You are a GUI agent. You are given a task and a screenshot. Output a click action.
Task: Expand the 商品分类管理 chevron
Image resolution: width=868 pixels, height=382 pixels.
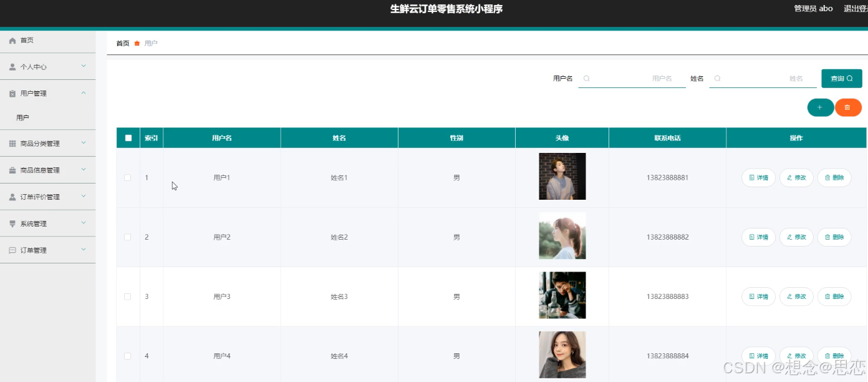tap(84, 143)
